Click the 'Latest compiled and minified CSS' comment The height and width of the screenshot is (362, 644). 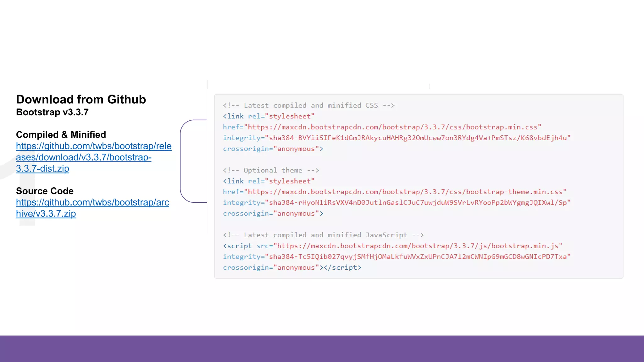point(308,106)
